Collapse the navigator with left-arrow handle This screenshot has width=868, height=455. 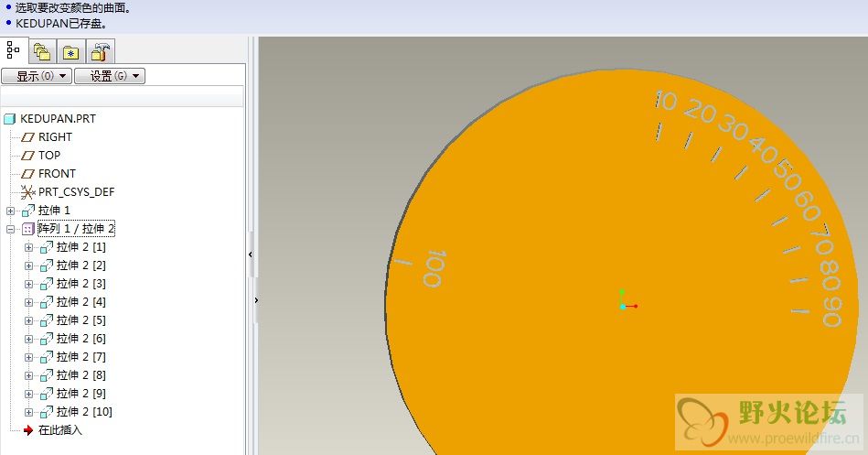pos(251,255)
